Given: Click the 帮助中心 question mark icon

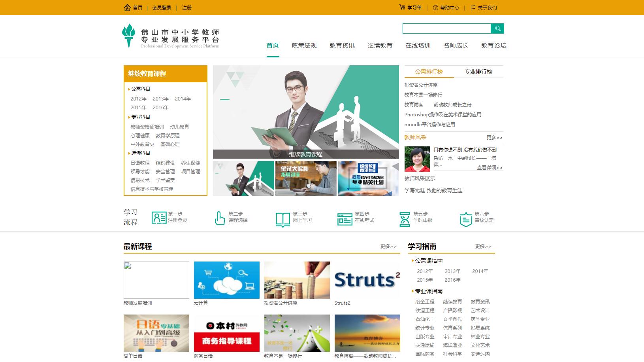Looking at the screenshot, I should 435,8.
